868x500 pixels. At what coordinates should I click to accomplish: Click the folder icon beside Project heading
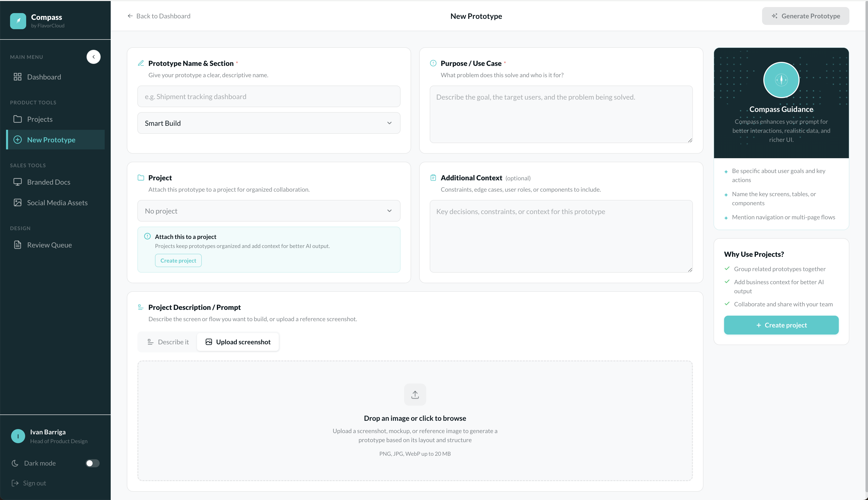141,178
